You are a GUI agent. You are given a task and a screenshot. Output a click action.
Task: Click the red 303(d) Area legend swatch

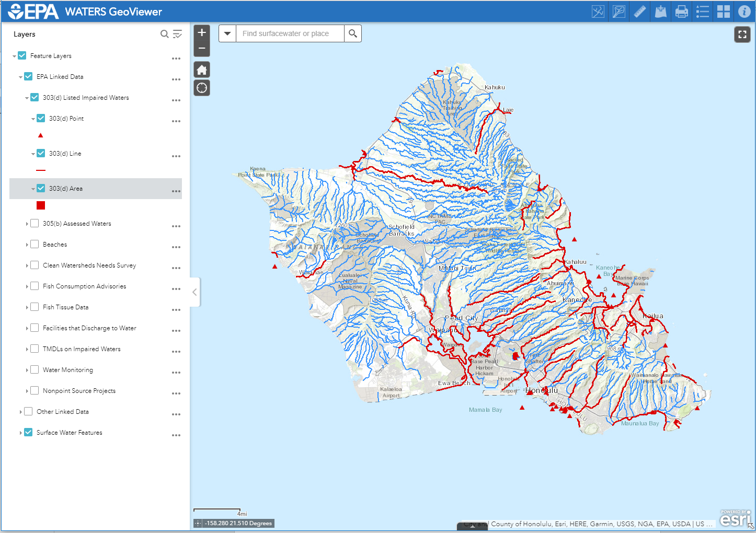click(x=40, y=205)
